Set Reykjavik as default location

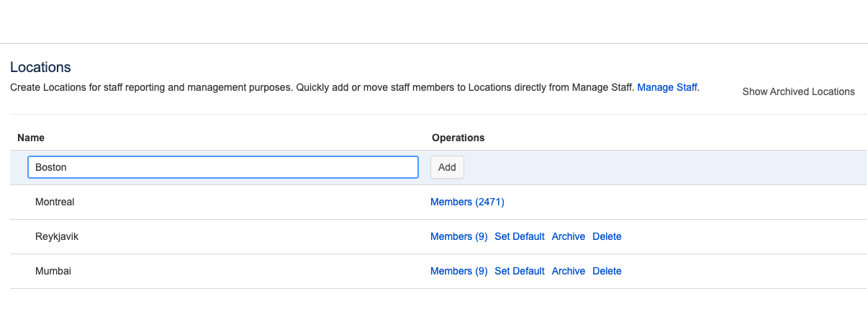pyautogui.click(x=519, y=236)
